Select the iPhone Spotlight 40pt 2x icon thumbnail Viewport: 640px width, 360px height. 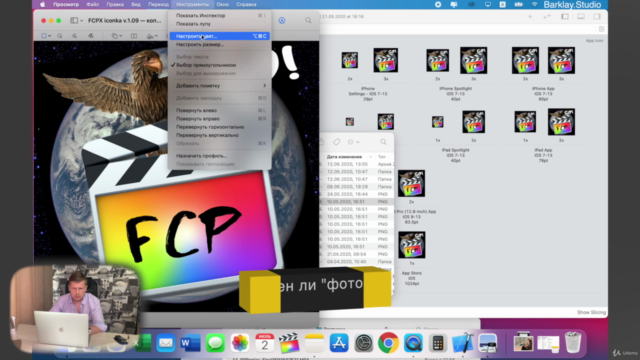pos(438,60)
